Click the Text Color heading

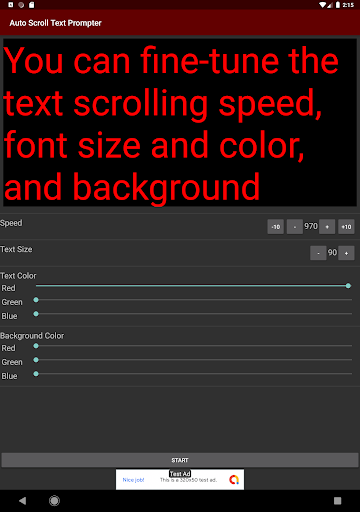tap(18, 276)
